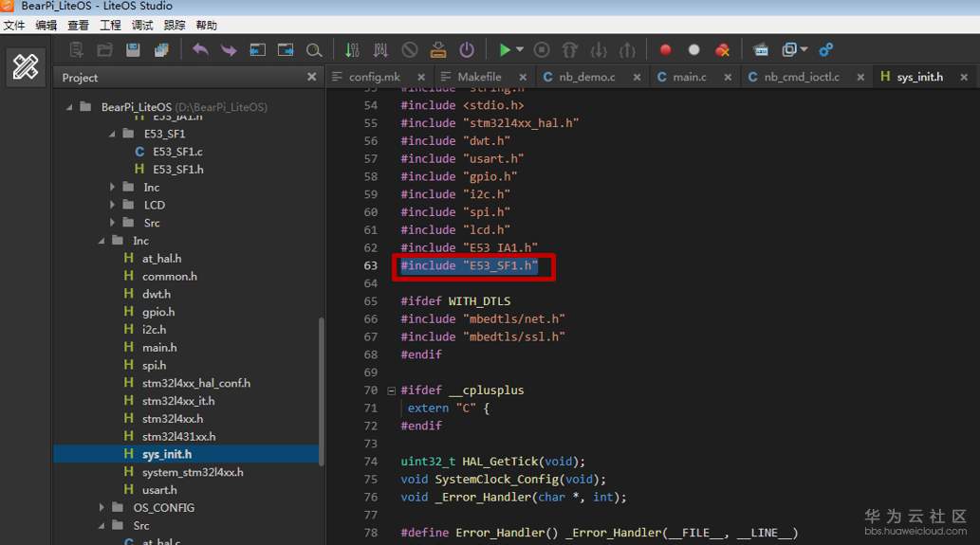Close the config.mk tab
The height and width of the screenshot is (545, 980).
[x=421, y=78]
